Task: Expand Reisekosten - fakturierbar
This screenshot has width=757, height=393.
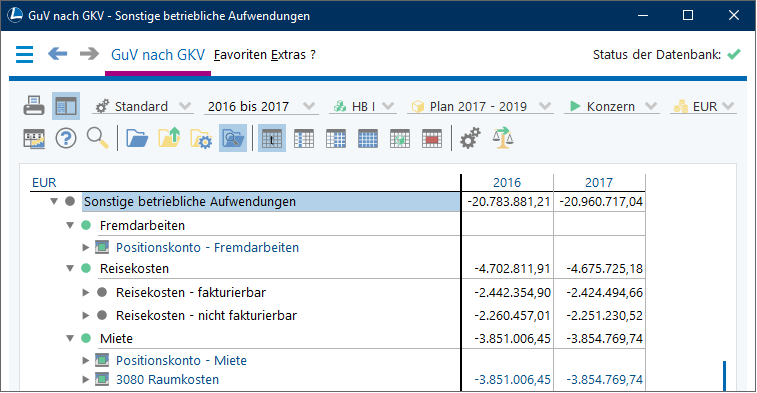Action: pos(86,292)
